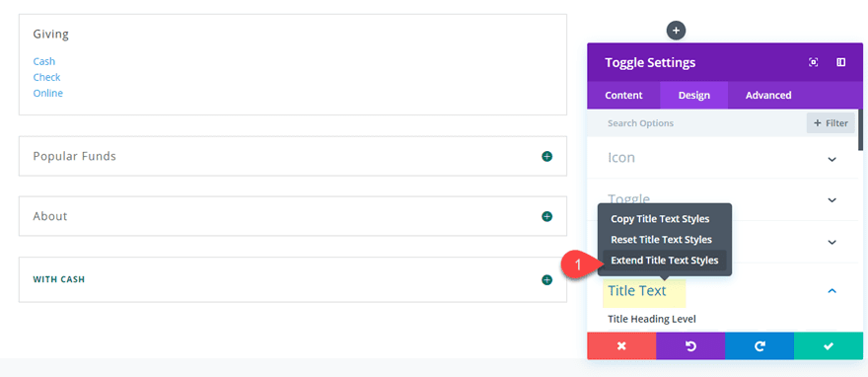Screen dimensions: 868x377
Task: Click the snap modal to sidebar icon
Action: (x=840, y=62)
